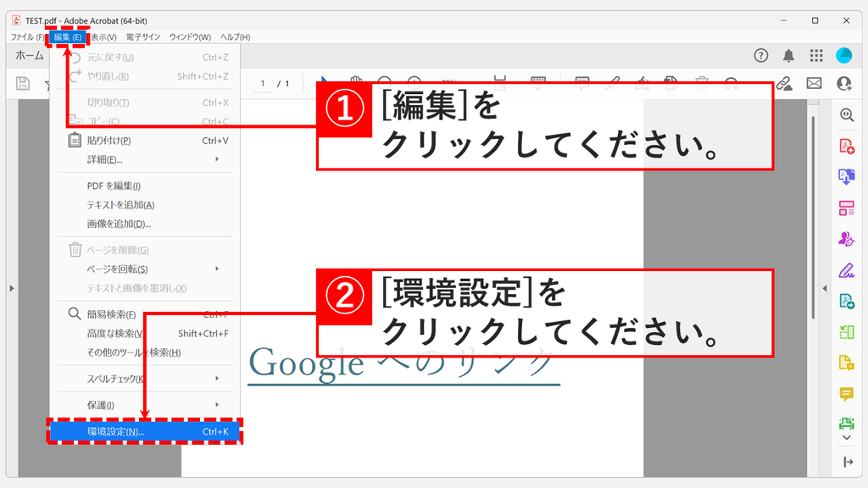Open the Export PDF tool icon
This screenshot has width=868, height=488.
(847, 176)
